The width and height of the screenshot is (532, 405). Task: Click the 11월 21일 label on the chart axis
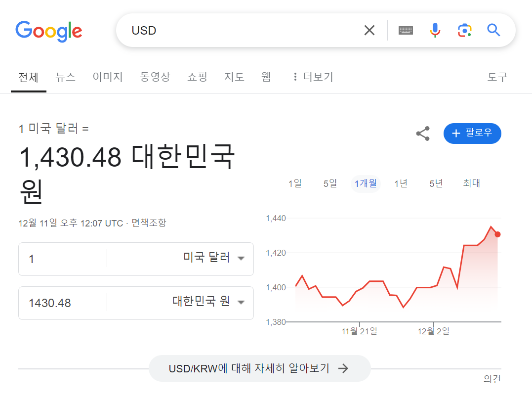(359, 331)
